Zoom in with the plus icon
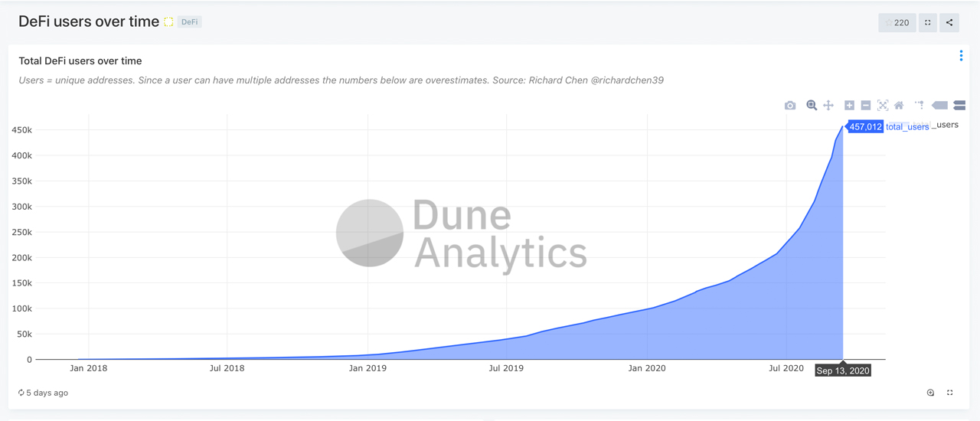The width and height of the screenshot is (980, 421). [x=849, y=106]
